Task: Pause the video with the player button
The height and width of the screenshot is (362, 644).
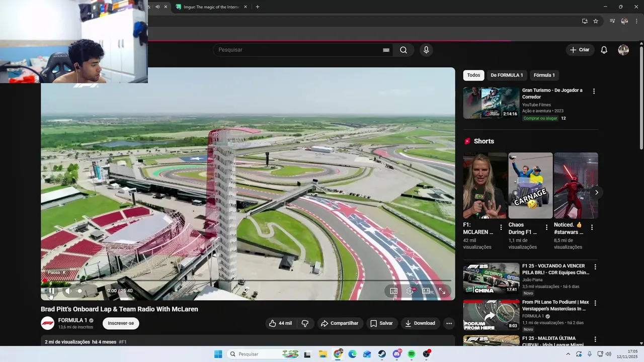Action: point(51,291)
